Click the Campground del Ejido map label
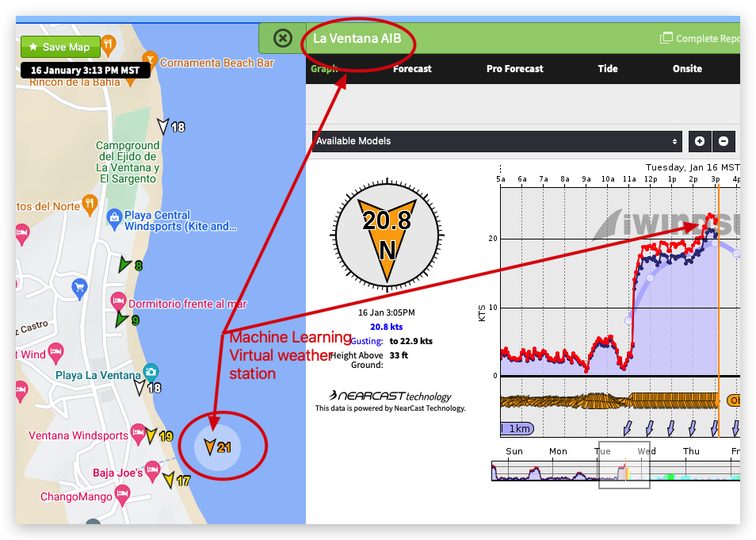 pos(128,162)
